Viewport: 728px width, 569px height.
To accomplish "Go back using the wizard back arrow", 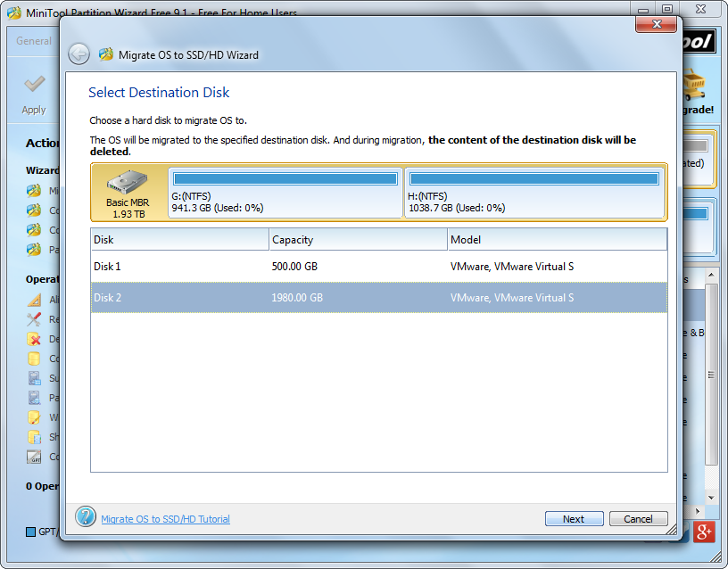I will (x=79, y=54).
